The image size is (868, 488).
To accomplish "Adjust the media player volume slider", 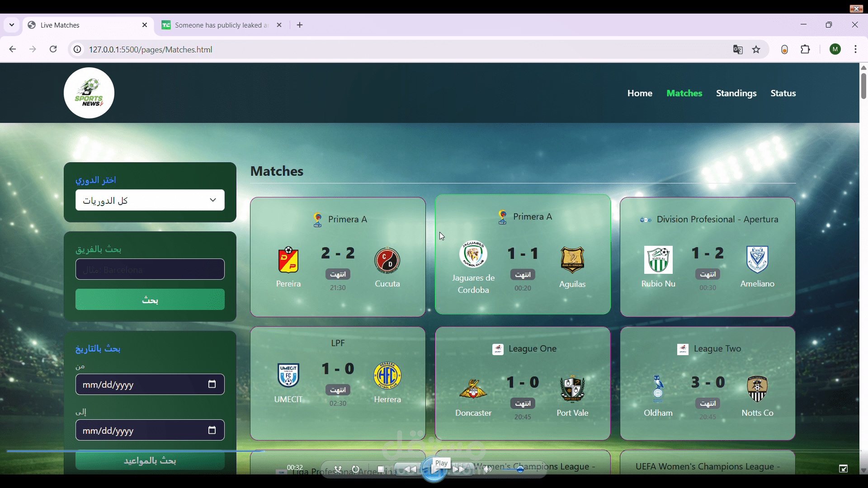I will tap(520, 469).
